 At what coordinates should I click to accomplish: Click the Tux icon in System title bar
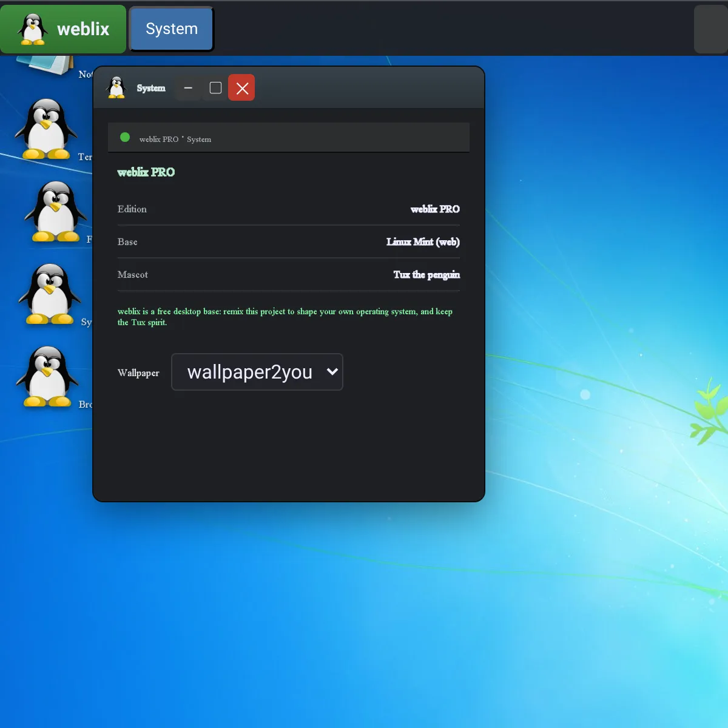pos(116,87)
